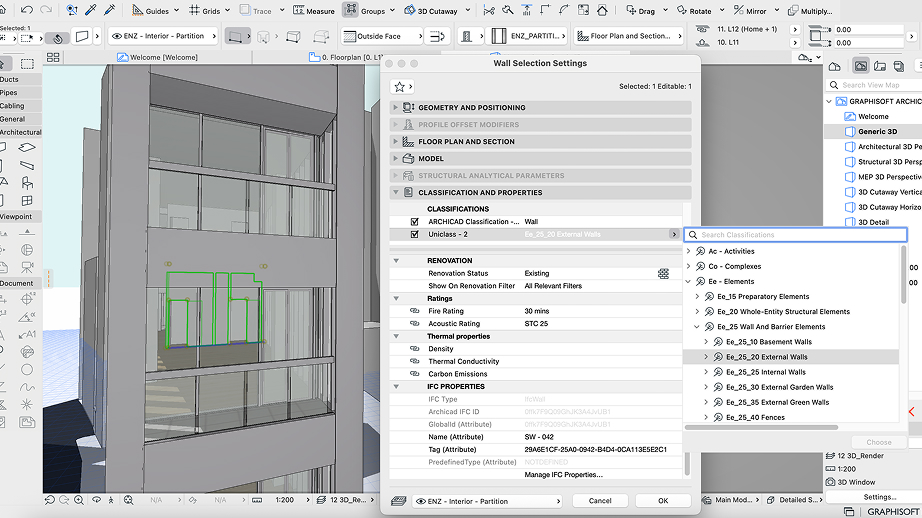
Task: Open Manage IFC Properties
Action: coord(563,474)
